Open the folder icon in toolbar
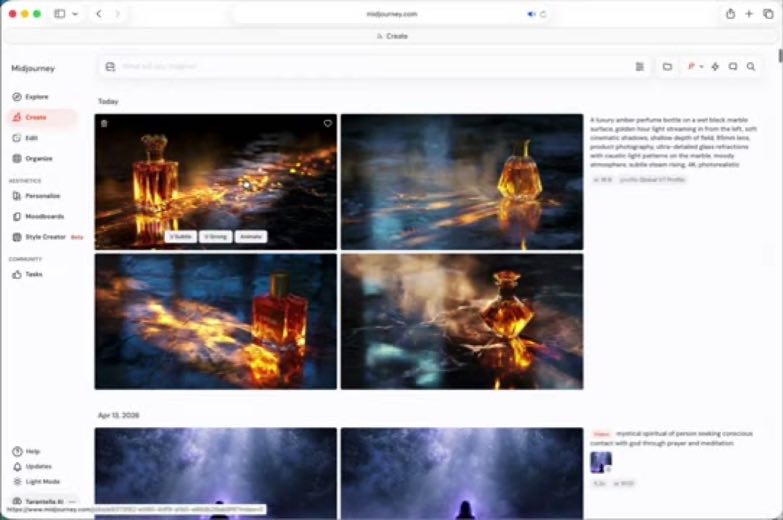Viewport: 783px width, 520px height. click(x=667, y=66)
